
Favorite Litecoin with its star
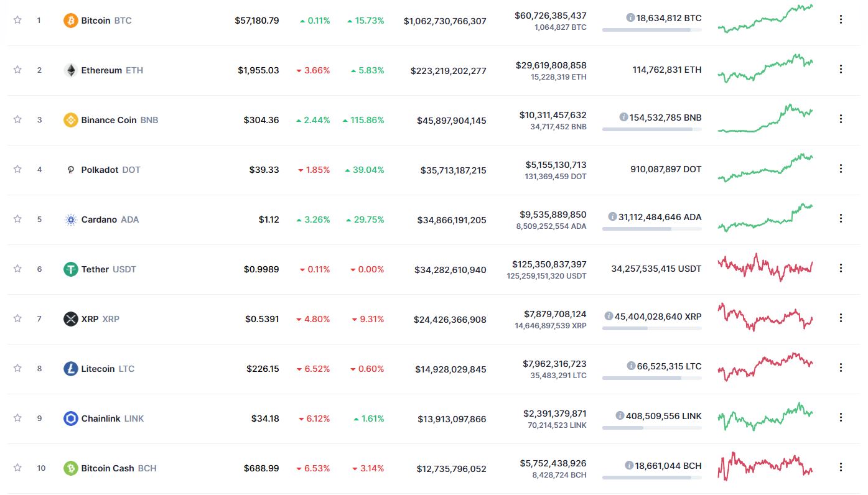17,368
